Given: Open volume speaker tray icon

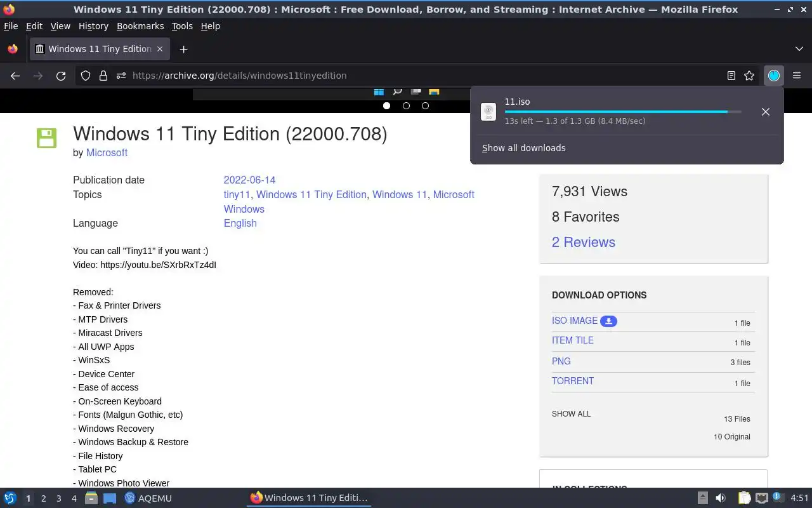Looking at the screenshot, I should point(720,498).
